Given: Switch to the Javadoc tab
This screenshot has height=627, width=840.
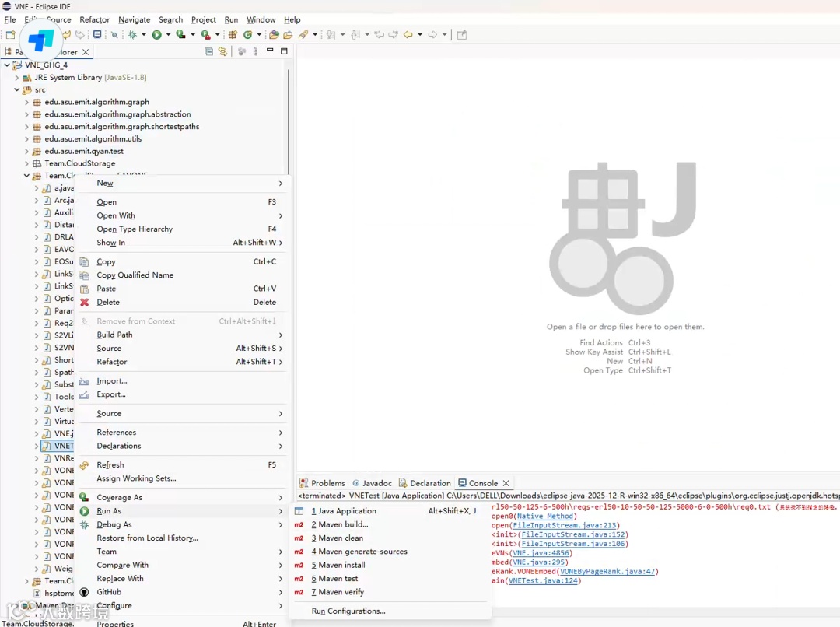Looking at the screenshot, I should coord(372,483).
